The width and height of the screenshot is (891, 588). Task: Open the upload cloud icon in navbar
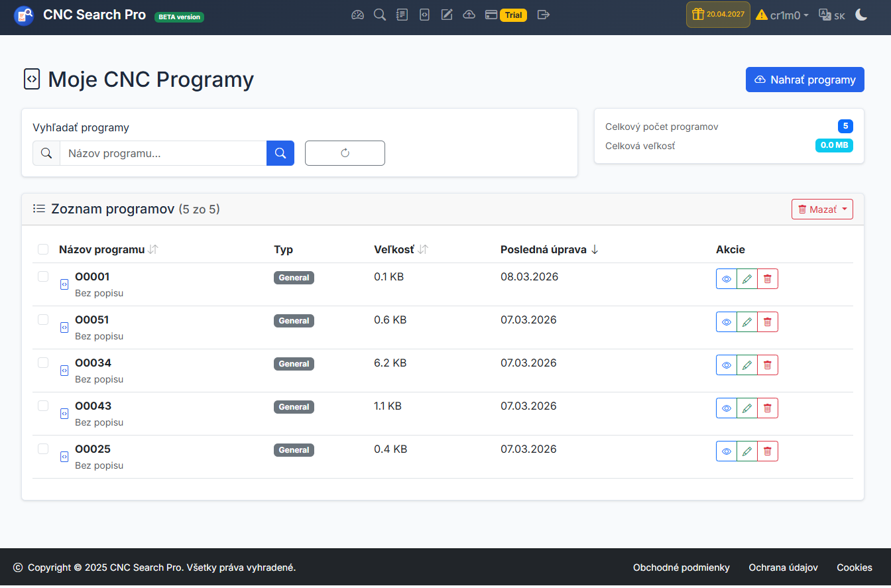469,15
